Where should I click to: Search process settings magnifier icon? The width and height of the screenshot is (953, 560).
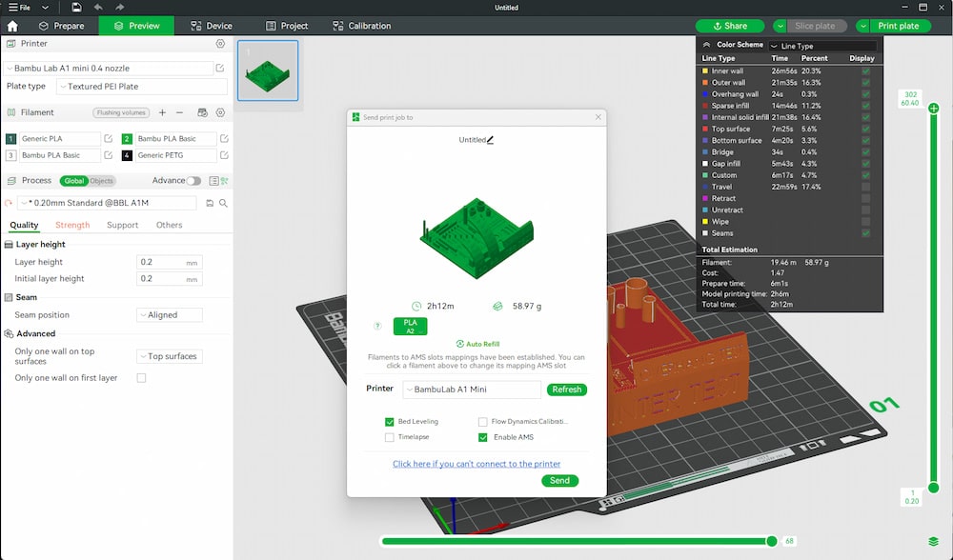[224, 203]
